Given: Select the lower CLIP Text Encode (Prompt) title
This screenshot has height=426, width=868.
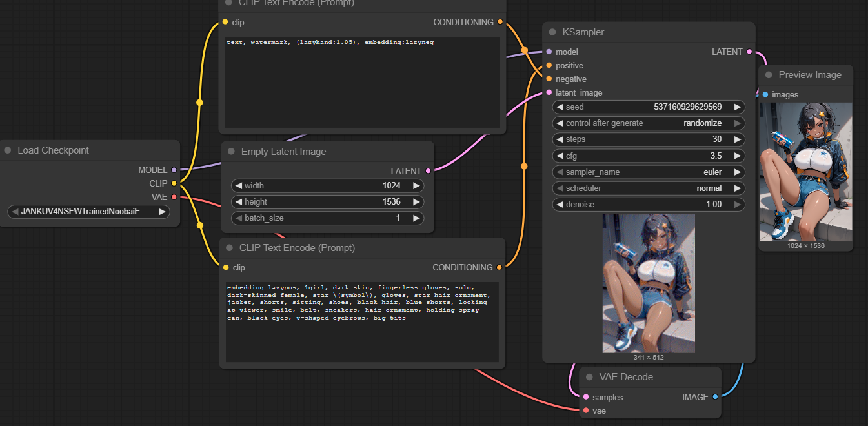Looking at the screenshot, I should (297, 248).
